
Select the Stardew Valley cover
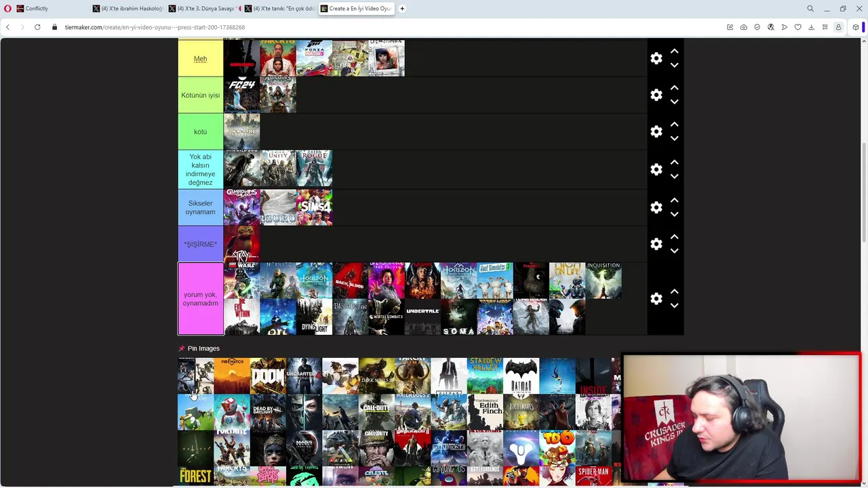tap(485, 375)
